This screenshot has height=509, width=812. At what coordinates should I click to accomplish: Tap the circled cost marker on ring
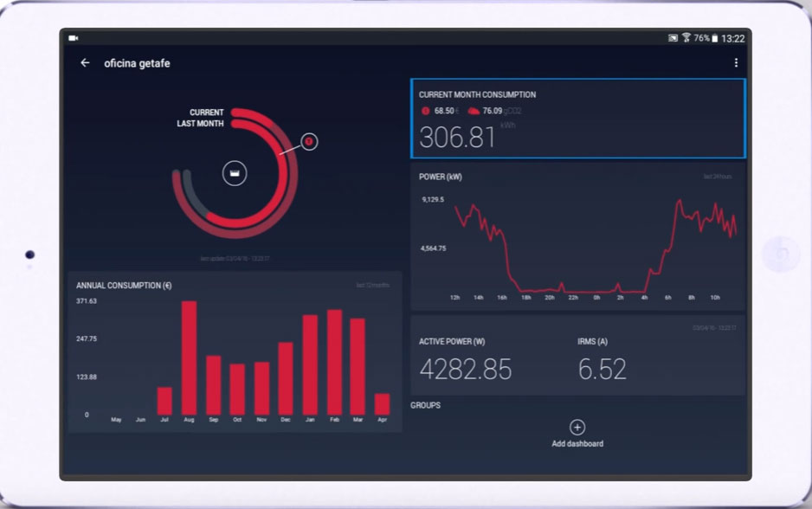pyautogui.click(x=309, y=141)
